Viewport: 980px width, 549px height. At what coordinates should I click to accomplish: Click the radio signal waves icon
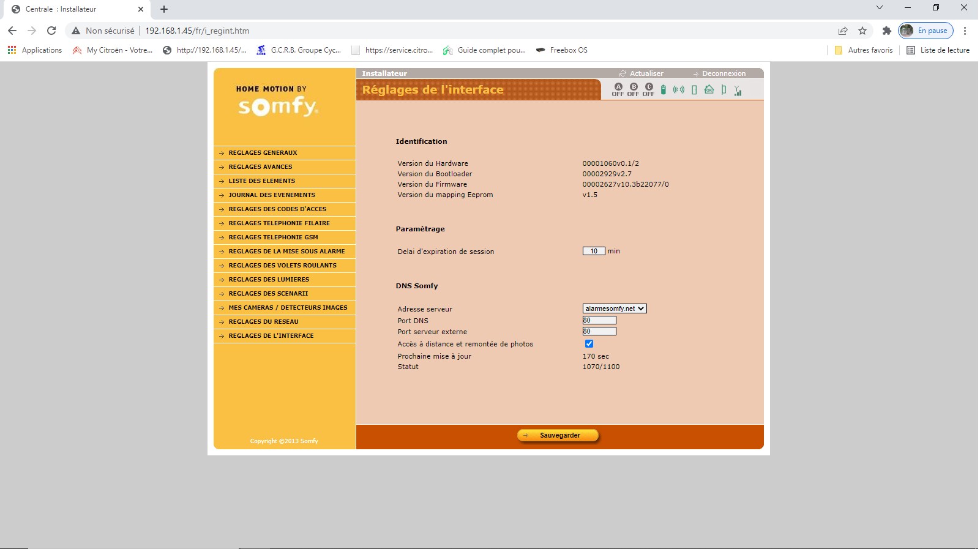[678, 90]
